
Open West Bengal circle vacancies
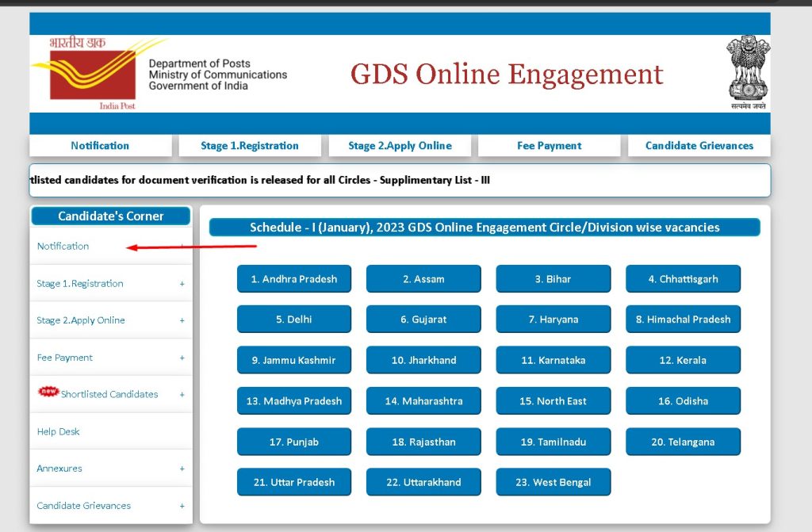click(553, 481)
